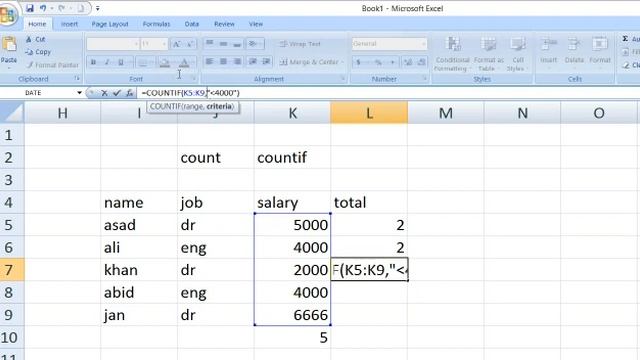The height and width of the screenshot is (360, 640).
Task: Click Decrease Decimal icon
Action: (422, 62)
